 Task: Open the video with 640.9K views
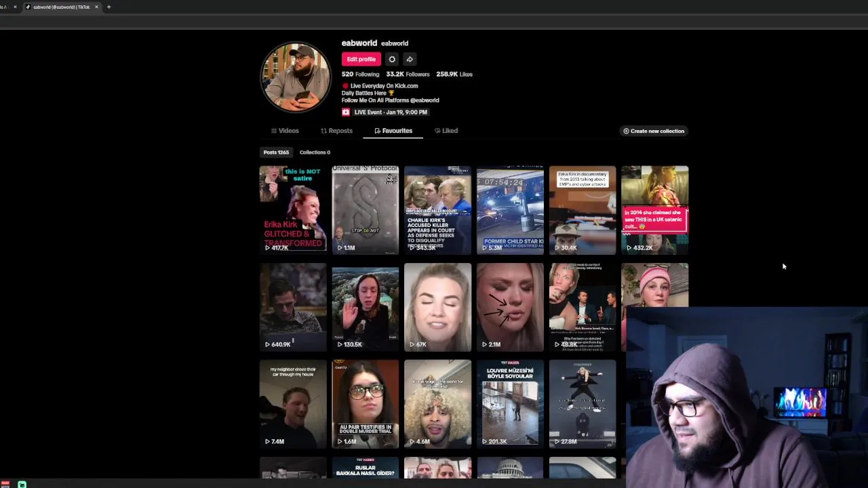pyautogui.click(x=293, y=307)
